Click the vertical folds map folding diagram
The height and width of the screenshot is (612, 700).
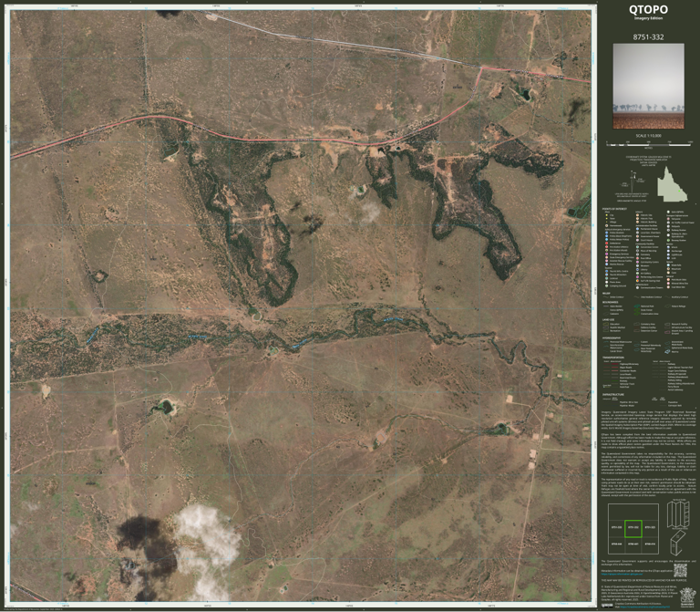(x=678, y=514)
